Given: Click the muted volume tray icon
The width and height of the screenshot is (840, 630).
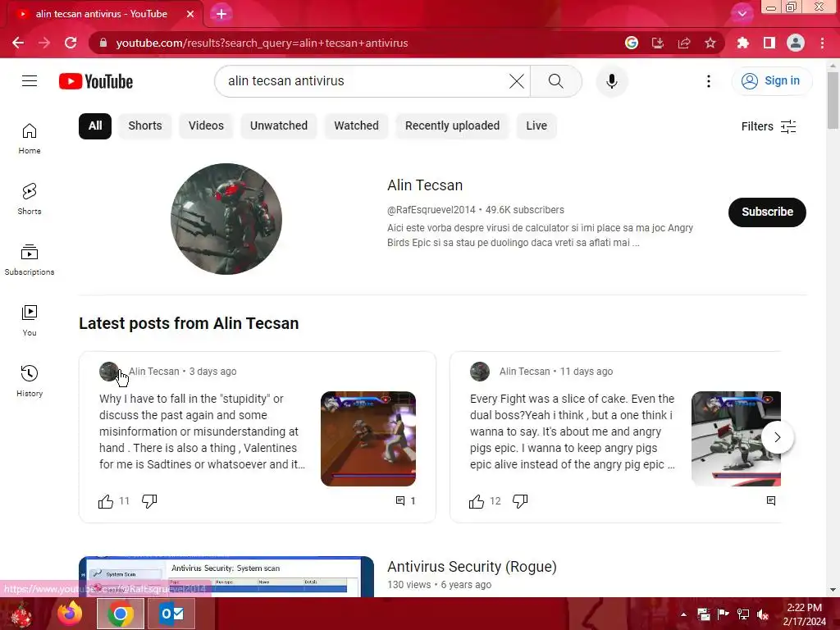Looking at the screenshot, I should 763,614.
